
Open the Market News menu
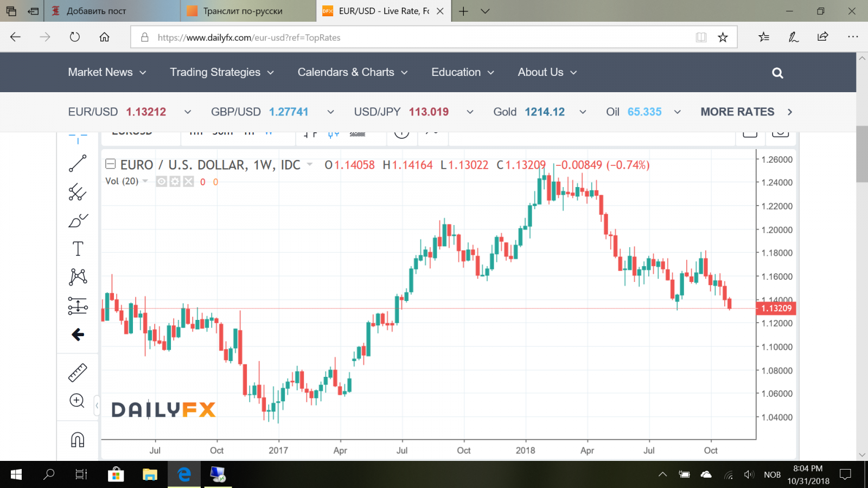[x=107, y=72]
